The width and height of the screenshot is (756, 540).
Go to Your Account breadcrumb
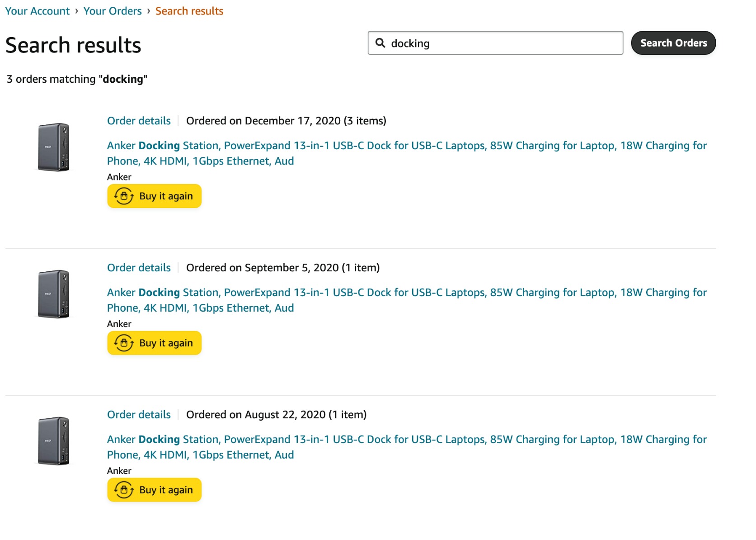tap(38, 11)
